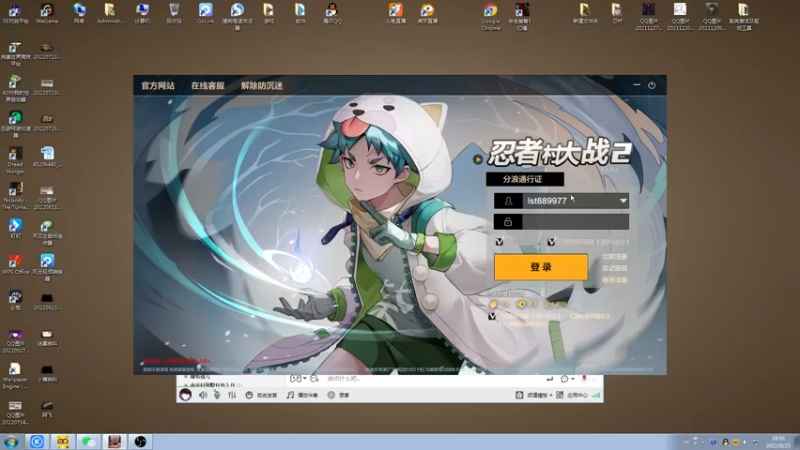Click the yellow owl app taskbar icon
This screenshot has height=450, width=800.
click(x=63, y=442)
